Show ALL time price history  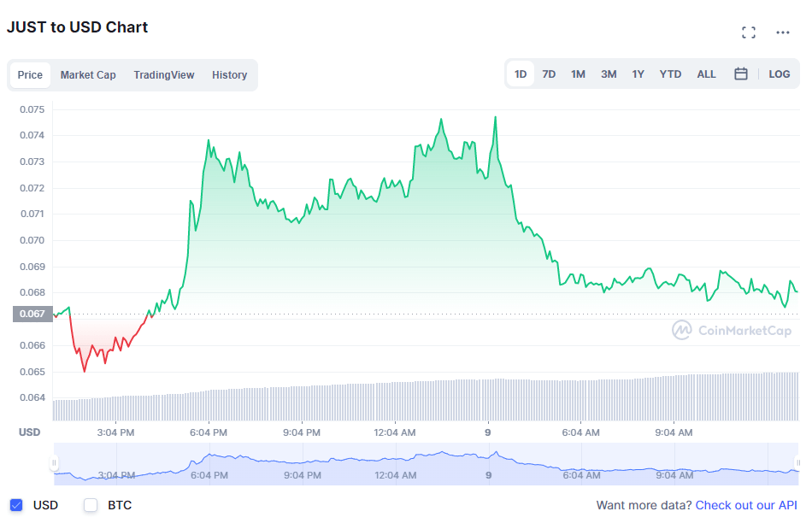pyautogui.click(x=706, y=74)
